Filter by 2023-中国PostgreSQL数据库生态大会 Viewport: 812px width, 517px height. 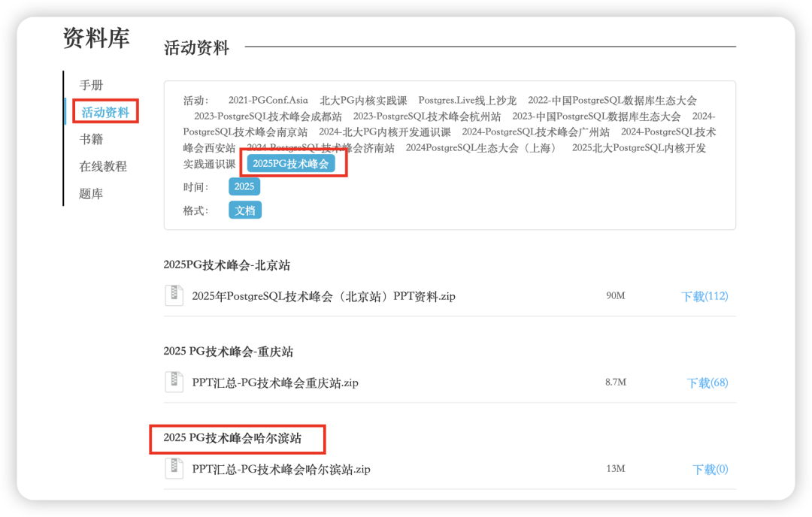click(x=596, y=116)
